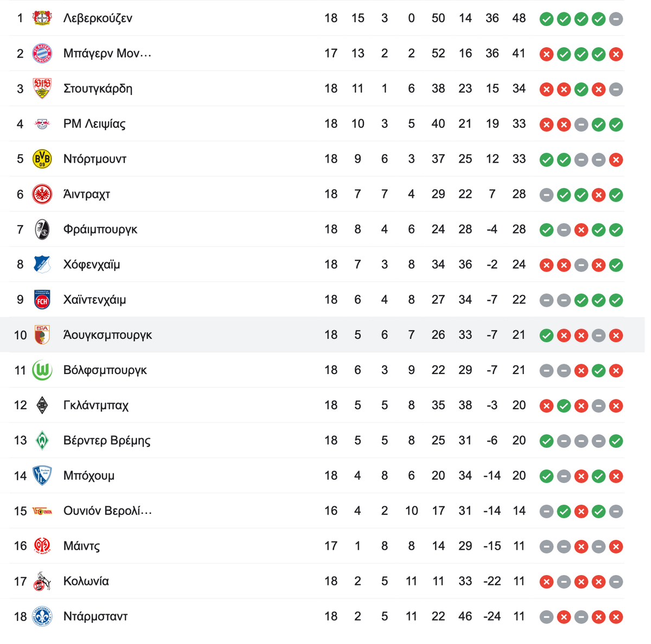The height and width of the screenshot is (644, 651).
Task: Click the Union Berlin logo
Action: tap(42, 511)
